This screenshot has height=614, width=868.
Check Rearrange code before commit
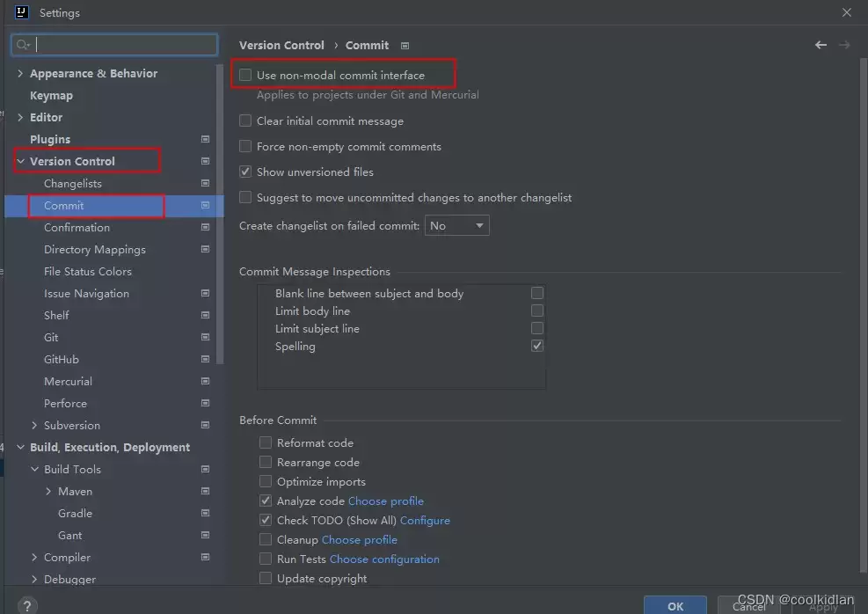pyautogui.click(x=266, y=462)
